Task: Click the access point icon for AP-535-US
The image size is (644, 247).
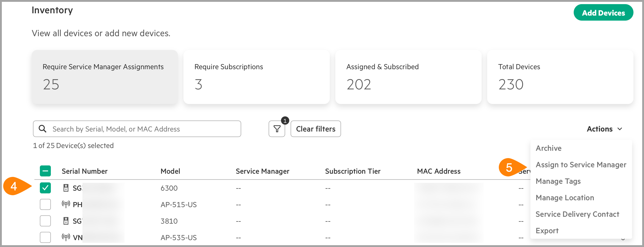Action: pyautogui.click(x=66, y=237)
